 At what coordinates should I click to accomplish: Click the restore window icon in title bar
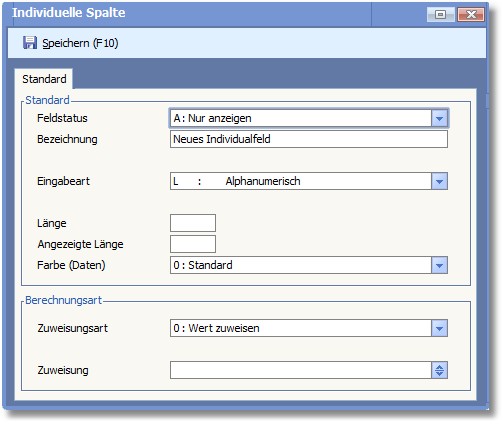[440, 15]
